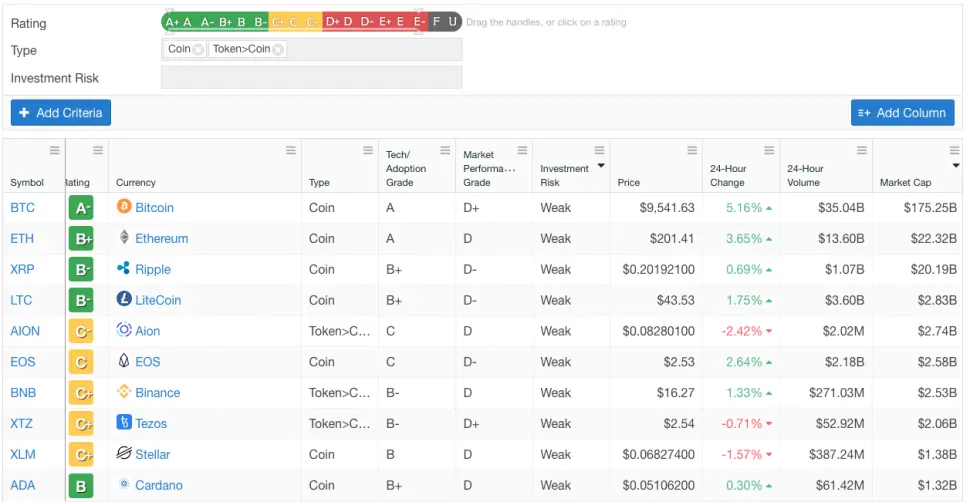
Task: Click the B- rating badge for LTC
Action: (80, 301)
